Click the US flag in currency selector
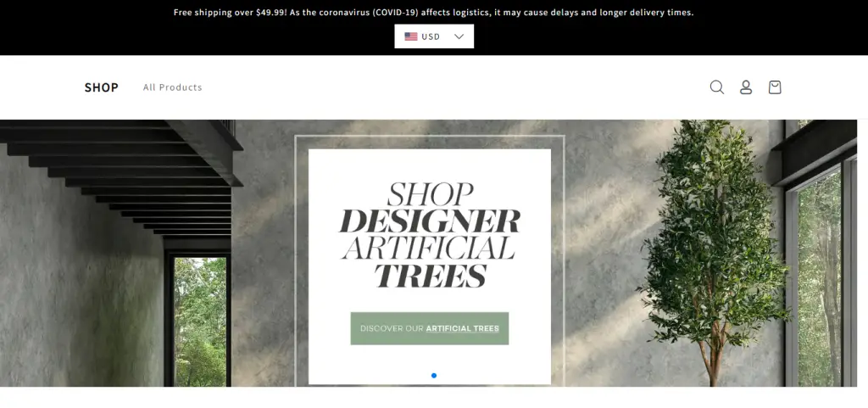Image resolution: width=868 pixels, height=408 pixels. 411,36
